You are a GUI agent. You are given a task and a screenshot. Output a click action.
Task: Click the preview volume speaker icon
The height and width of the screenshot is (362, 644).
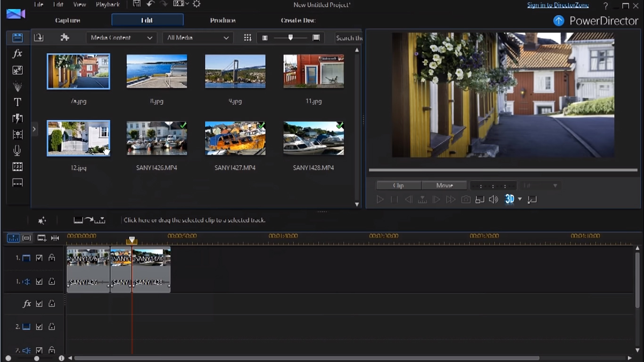pyautogui.click(x=494, y=199)
